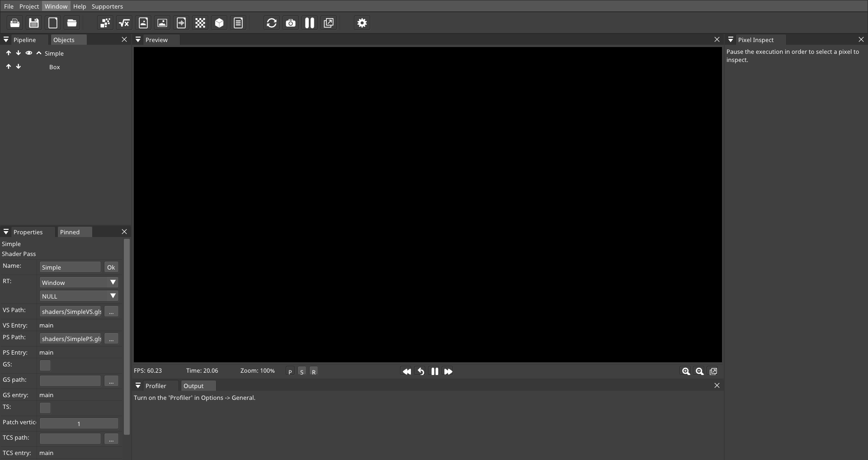Browse for a VS Path file
This screenshot has height=460, width=868.
tap(111, 312)
